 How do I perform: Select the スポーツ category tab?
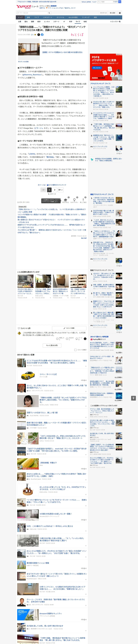(56, 21)
